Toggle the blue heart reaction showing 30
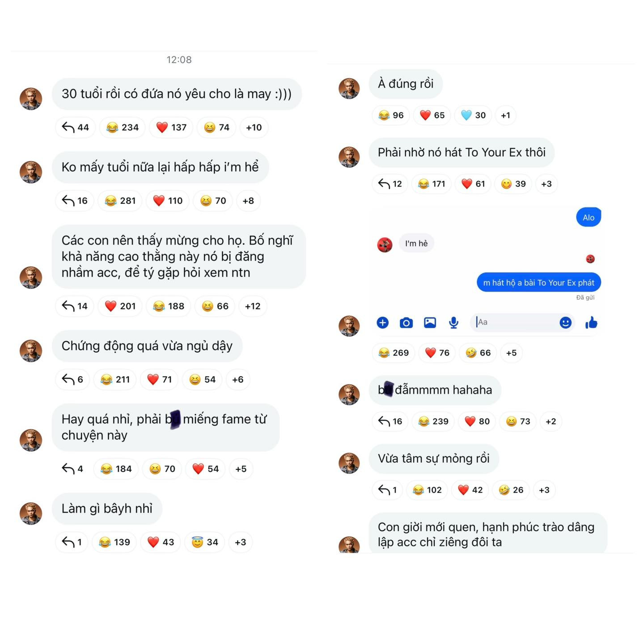Image resolution: width=644 pixels, height=644 pixels. [473, 115]
